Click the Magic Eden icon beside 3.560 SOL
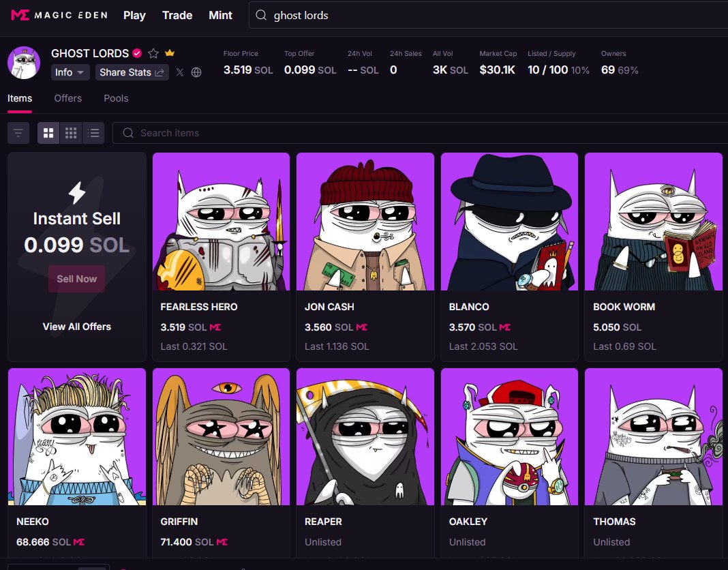728x570 pixels. pyautogui.click(x=362, y=327)
